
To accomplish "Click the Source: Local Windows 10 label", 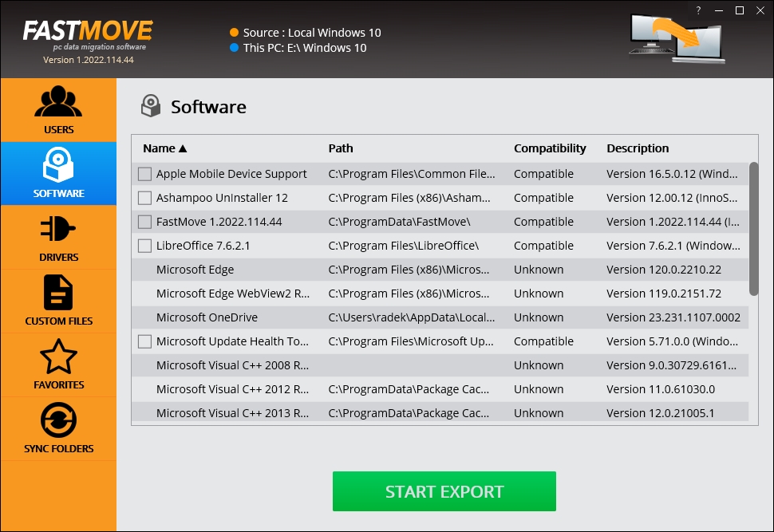I will 312,33.
